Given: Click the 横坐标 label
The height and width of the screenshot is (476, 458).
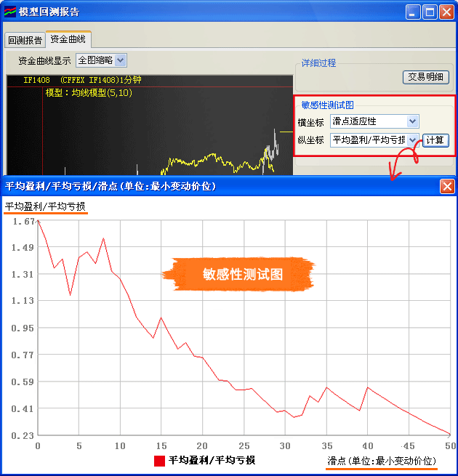Looking at the screenshot, I should 310,122.
